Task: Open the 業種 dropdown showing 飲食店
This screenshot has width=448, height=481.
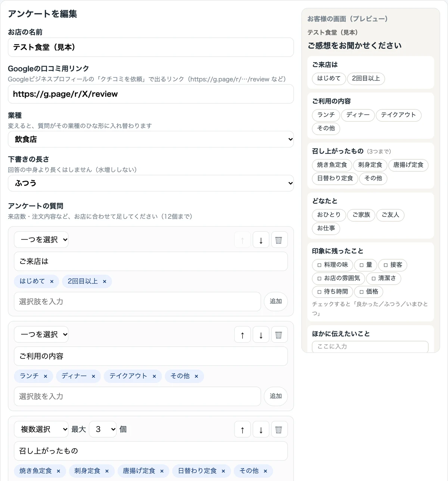Action: (x=151, y=139)
